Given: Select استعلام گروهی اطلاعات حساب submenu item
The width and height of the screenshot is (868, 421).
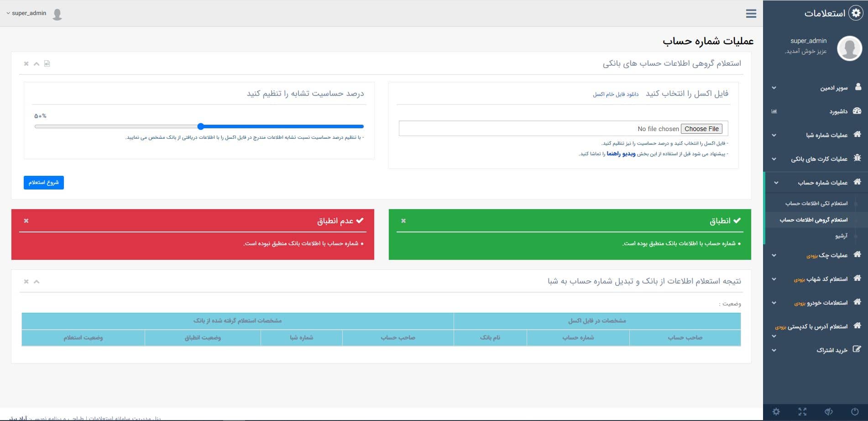Looking at the screenshot, I should point(813,220).
